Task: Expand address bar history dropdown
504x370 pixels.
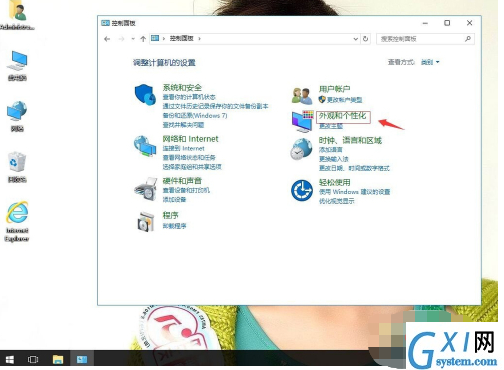Action: (355, 39)
